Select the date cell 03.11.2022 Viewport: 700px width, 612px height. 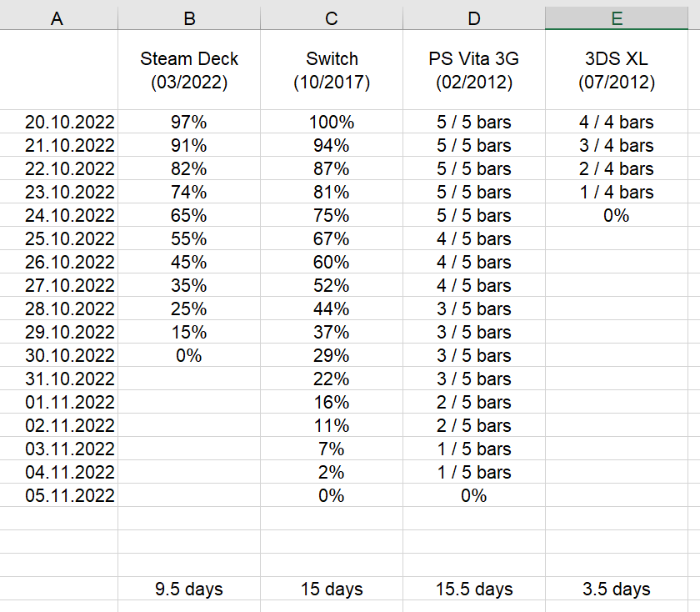(58, 449)
